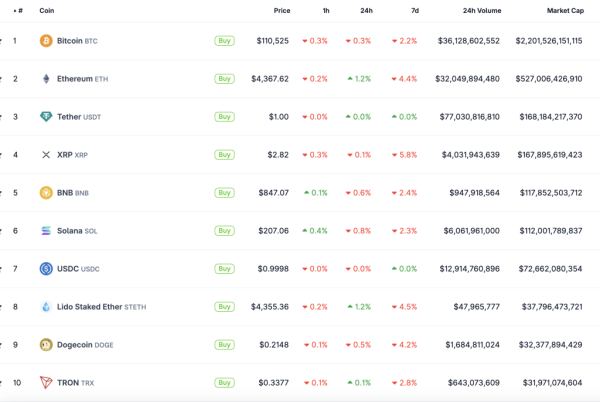Sort table by rank number column
The image size is (600, 402).
click(18, 11)
